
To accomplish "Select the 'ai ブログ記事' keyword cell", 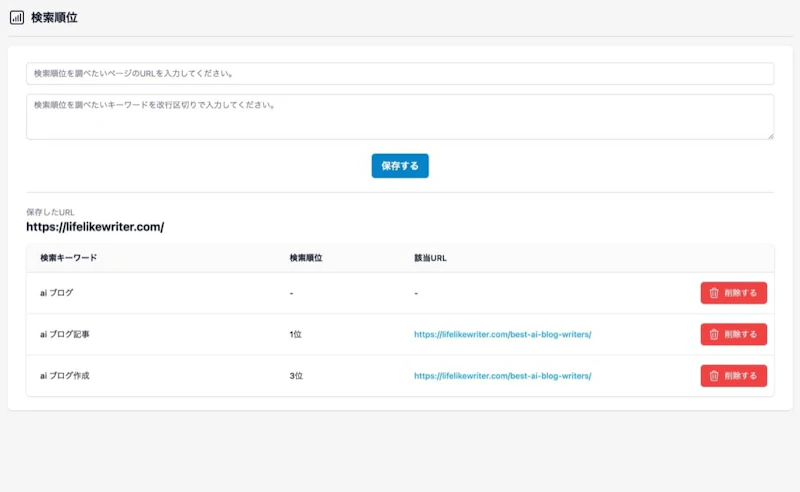I will pos(65,335).
